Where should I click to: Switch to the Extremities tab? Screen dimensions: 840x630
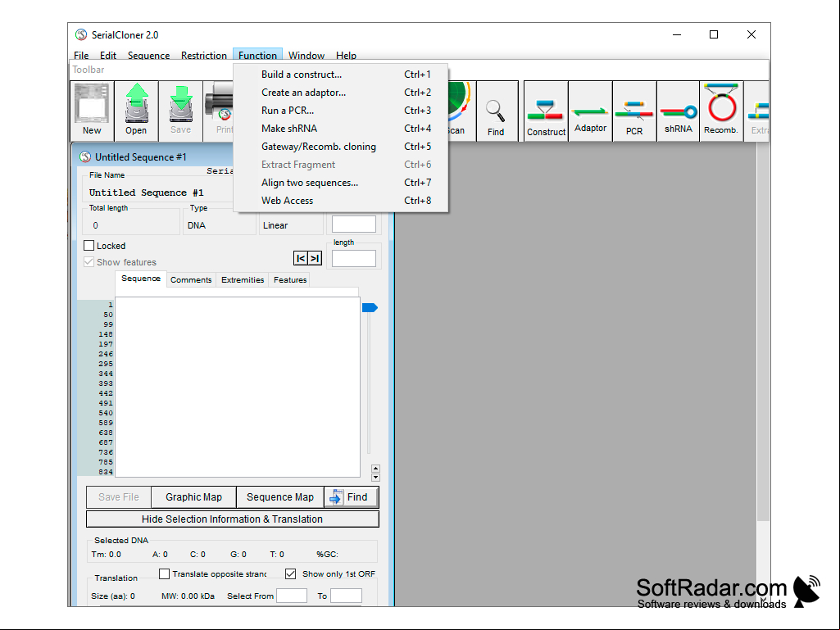coord(243,279)
